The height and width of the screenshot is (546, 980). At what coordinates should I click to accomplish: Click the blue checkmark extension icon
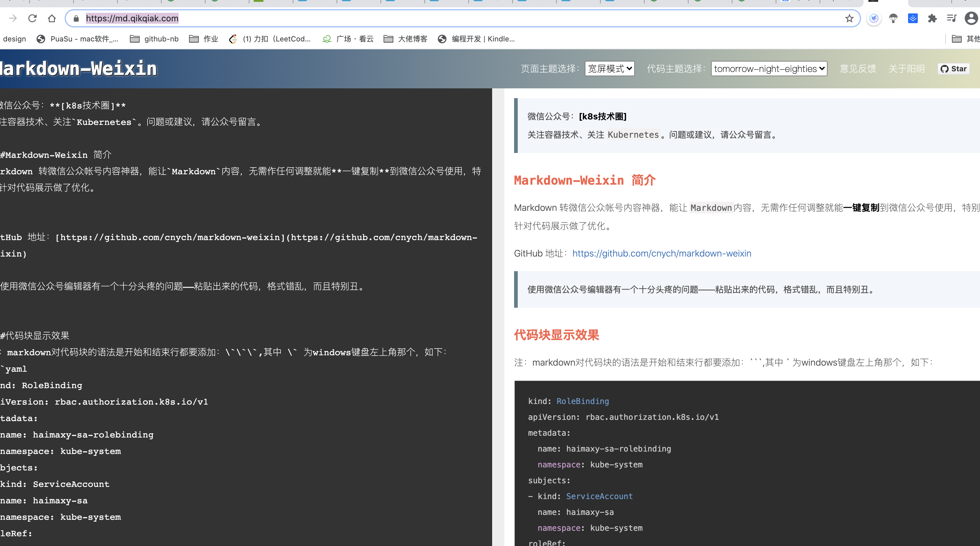point(913,18)
